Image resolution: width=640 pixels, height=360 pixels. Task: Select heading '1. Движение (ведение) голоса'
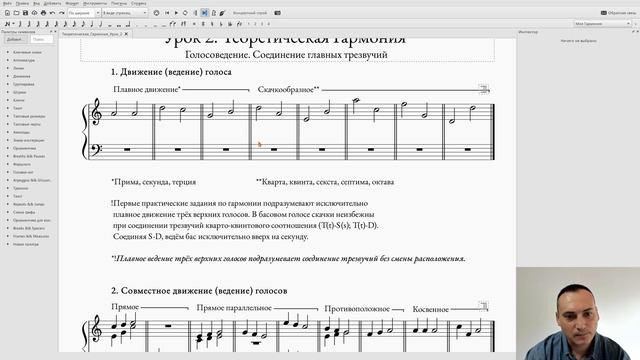coord(171,72)
